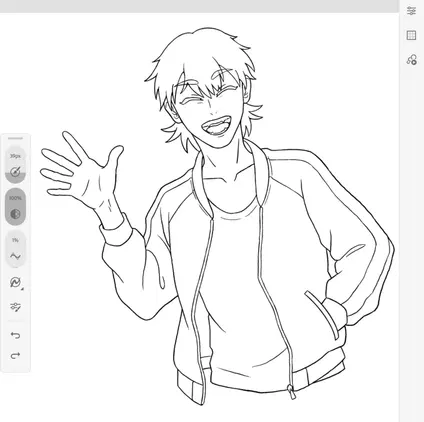Viewport: 424px width, 422px height.
Task: Open layer properties sliders icon on right panel
Action: tap(412, 11)
